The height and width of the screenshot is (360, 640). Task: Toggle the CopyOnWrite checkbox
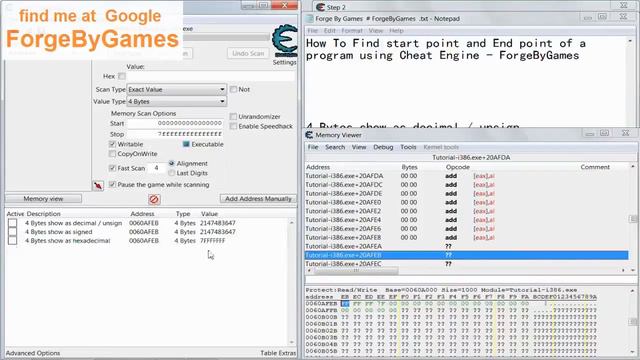click(x=112, y=154)
